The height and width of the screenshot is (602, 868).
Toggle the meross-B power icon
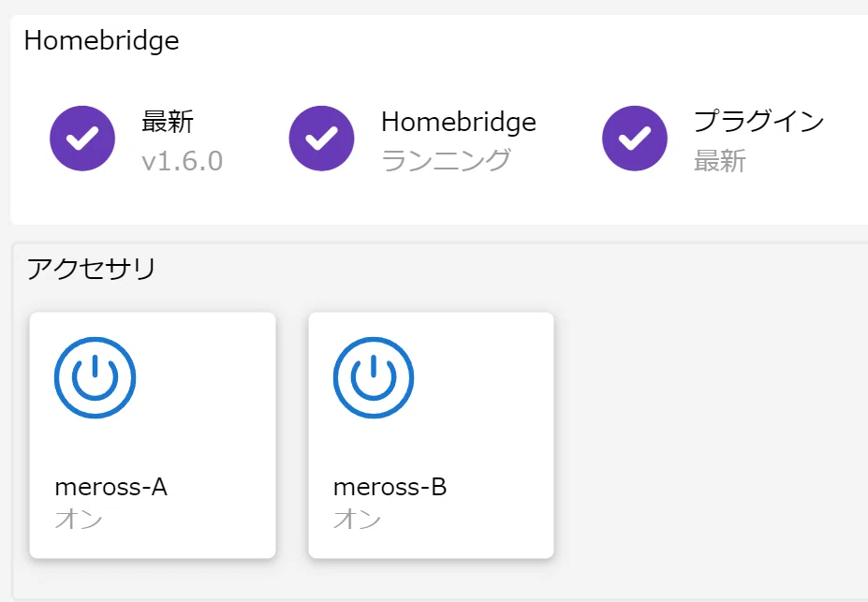(374, 377)
